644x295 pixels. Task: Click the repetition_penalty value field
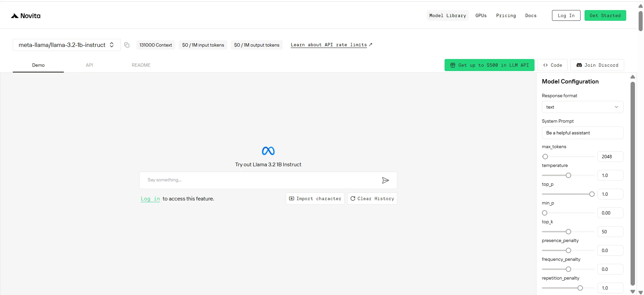610,288
